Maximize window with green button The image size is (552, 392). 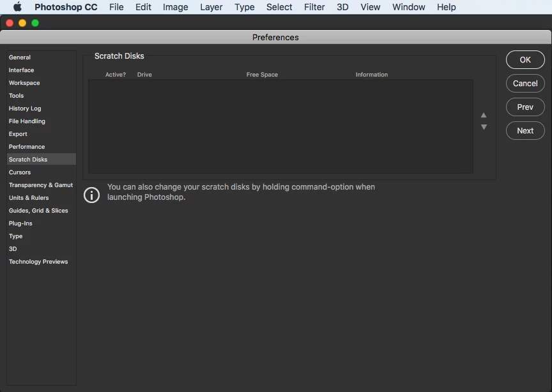pos(35,23)
